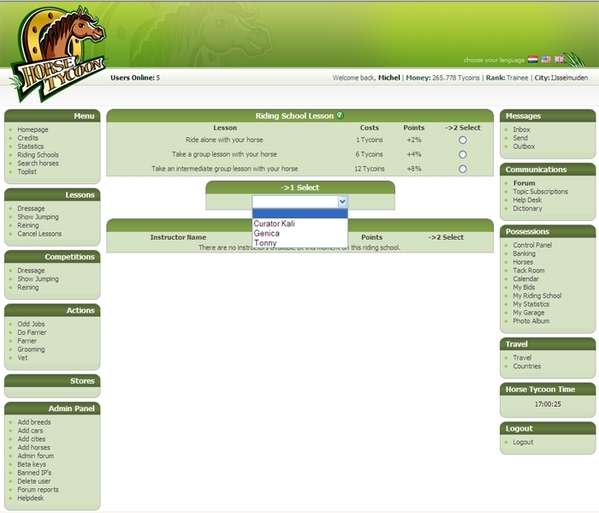This screenshot has width=599, height=513.
Task: Choose the 6 Tycoins group lesson radio
Action: [x=462, y=154]
